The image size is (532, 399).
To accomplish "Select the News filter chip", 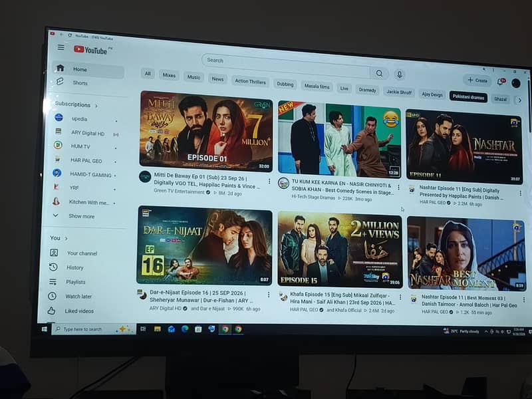I will coord(217,79).
